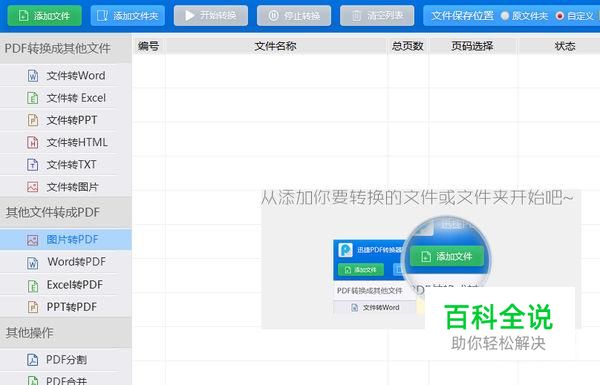The width and height of the screenshot is (600, 385).
Task: Click the PPT icon beside 文件转PPT
Action: click(33, 120)
